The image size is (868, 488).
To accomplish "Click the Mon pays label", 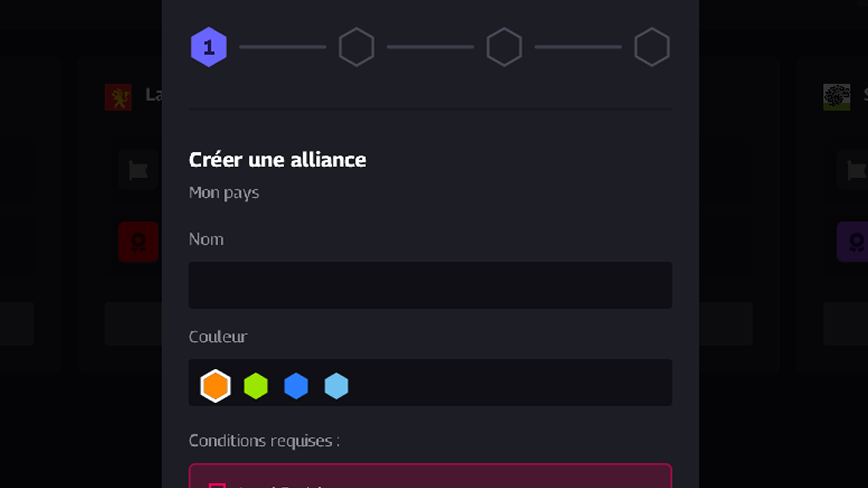I will [224, 192].
